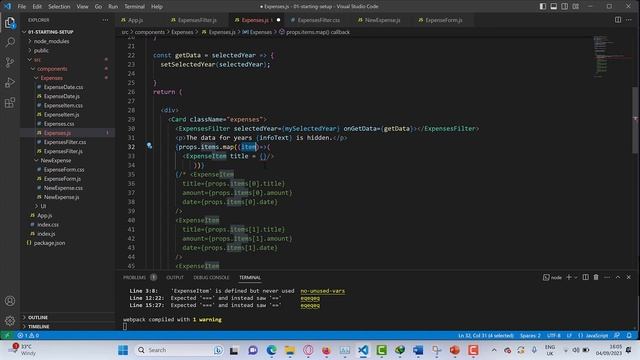Open NewExpense.css in the explorer
This screenshot has width=640, height=360.
click(63, 188)
